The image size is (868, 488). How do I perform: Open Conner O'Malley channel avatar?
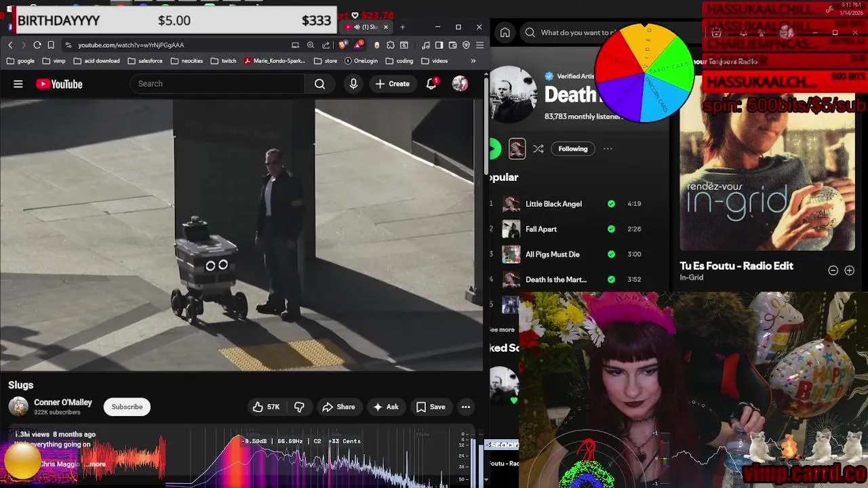click(x=18, y=407)
